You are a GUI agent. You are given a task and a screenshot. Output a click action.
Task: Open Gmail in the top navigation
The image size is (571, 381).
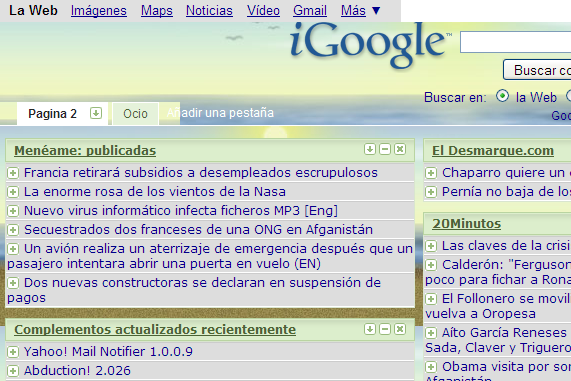point(310,11)
